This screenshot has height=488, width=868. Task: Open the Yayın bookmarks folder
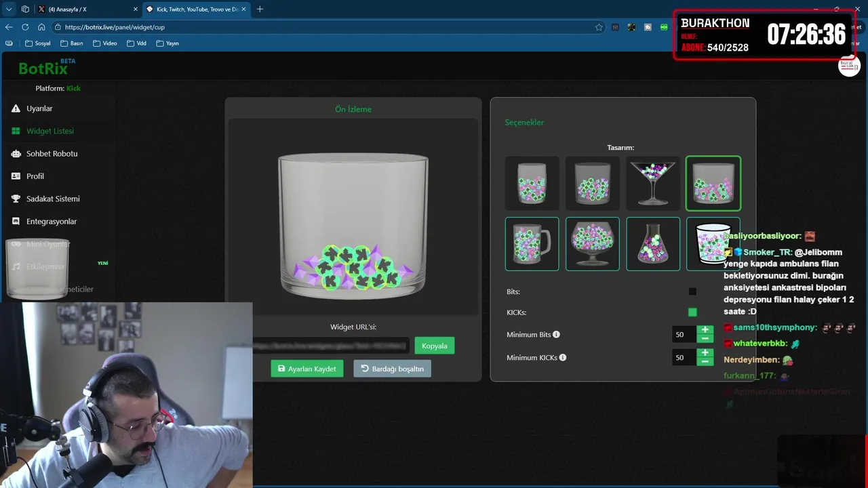pos(167,43)
